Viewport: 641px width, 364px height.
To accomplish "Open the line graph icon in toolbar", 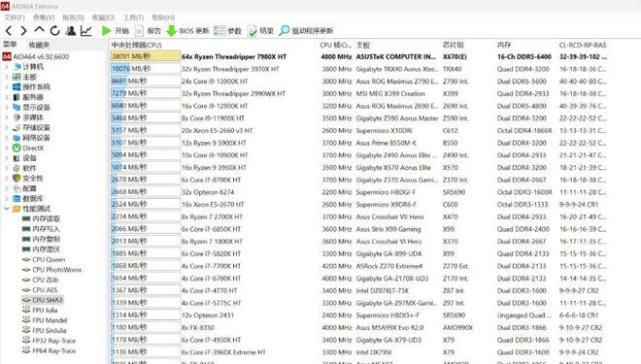I will [x=85, y=31].
